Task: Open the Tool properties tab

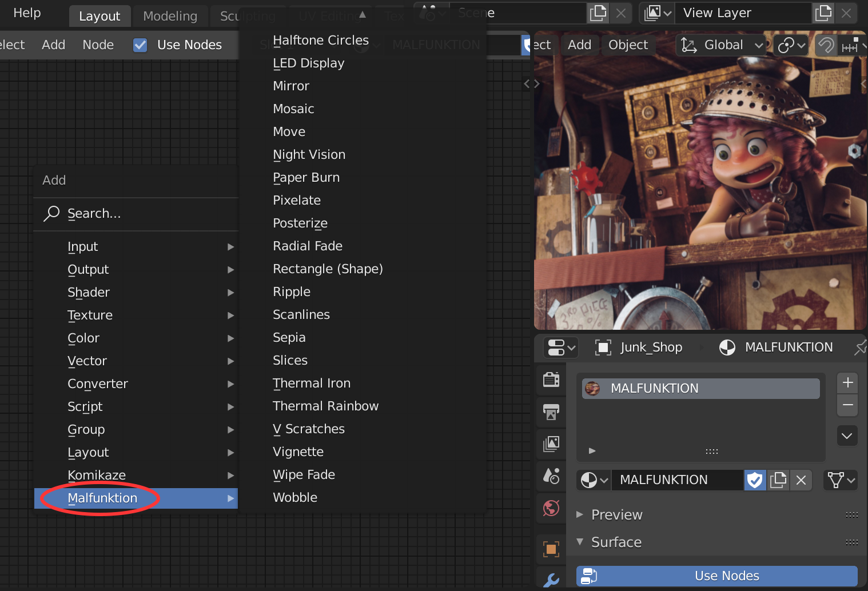Action: click(551, 580)
